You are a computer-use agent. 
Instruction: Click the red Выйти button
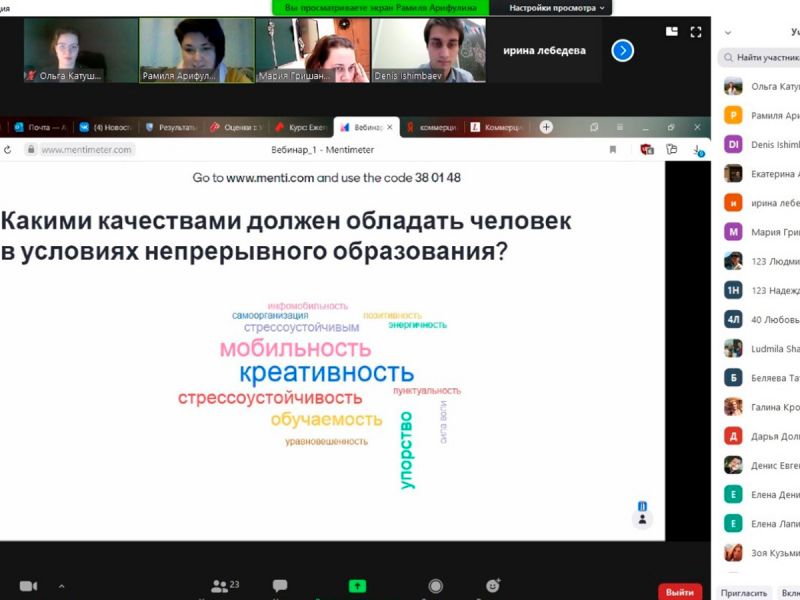point(680,592)
